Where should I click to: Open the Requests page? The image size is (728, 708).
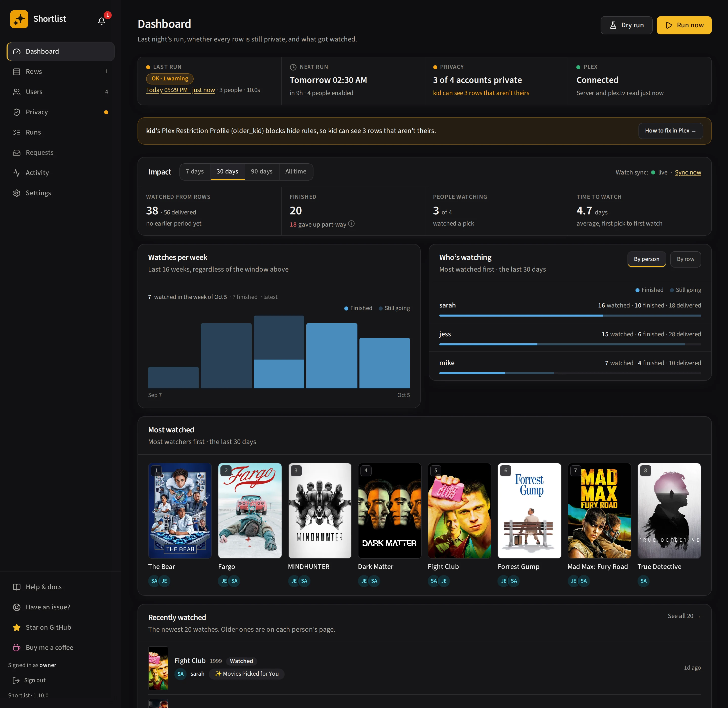(x=61, y=152)
